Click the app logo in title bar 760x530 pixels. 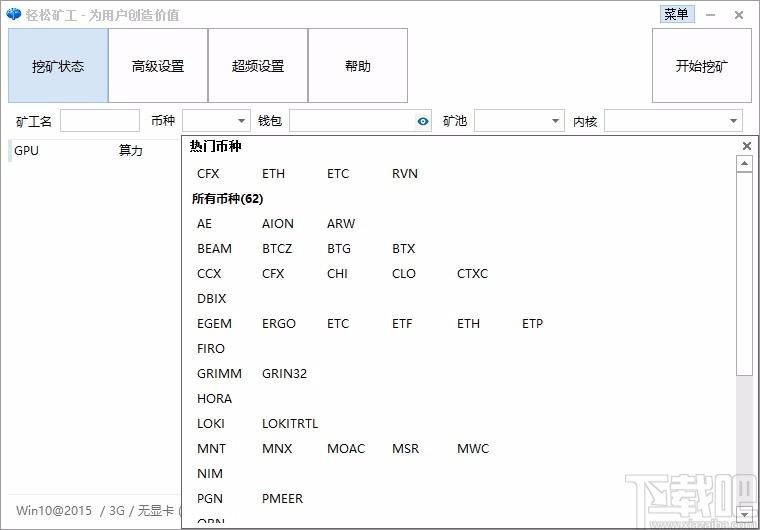pos(14,15)
